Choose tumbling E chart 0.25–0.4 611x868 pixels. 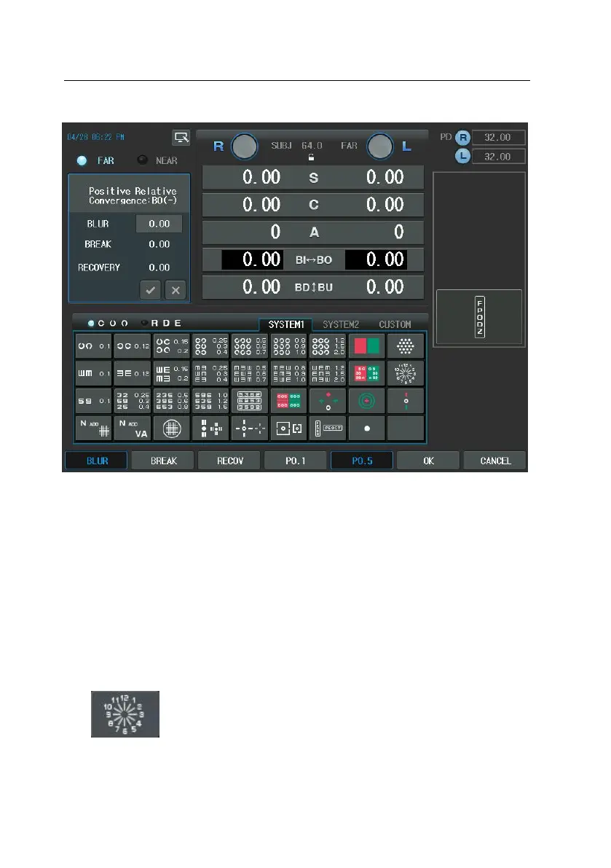click(x=210, y=373)
